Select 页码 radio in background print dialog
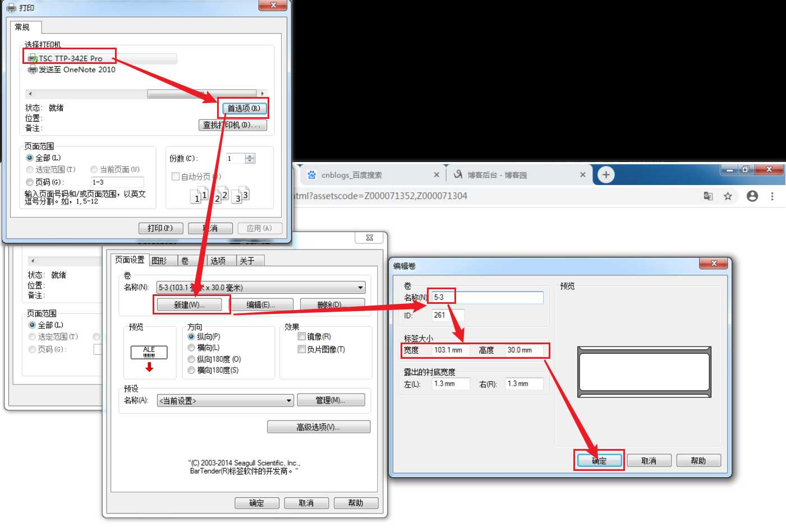 [x=32, y=349]
